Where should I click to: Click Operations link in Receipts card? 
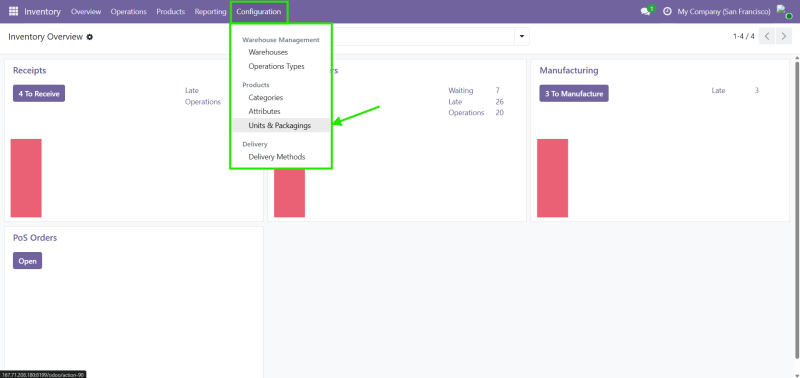(203, 102)
